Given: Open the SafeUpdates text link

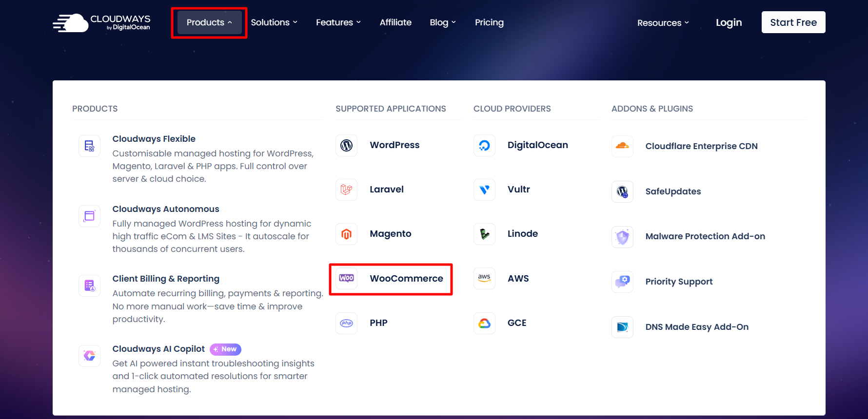Looking at the screenshot, I should (x=673, y=191).
